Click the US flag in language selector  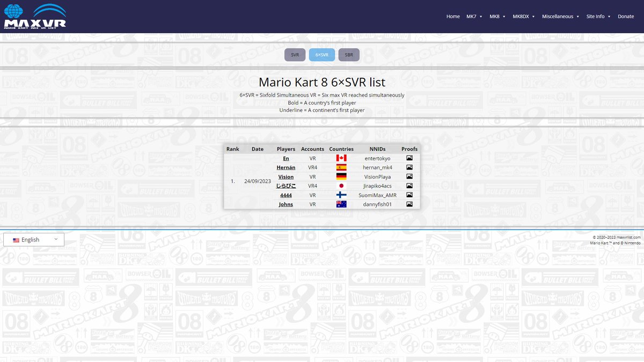tap(16, 240)
